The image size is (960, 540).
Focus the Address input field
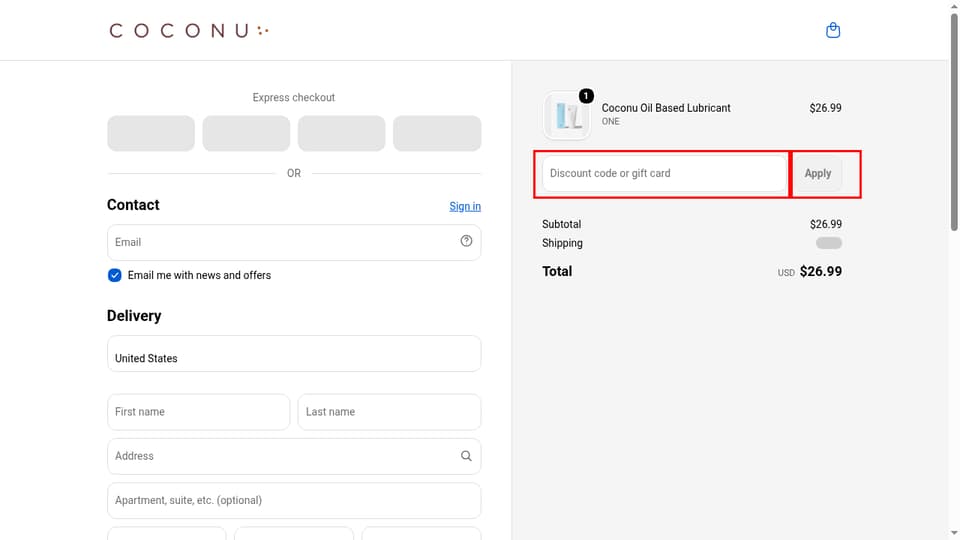(294, 456)
